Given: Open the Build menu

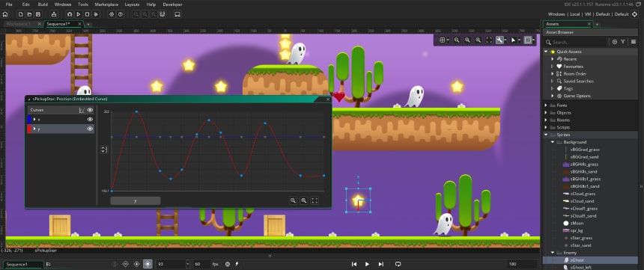Looking at the screenshot, I should click(43, 4).
